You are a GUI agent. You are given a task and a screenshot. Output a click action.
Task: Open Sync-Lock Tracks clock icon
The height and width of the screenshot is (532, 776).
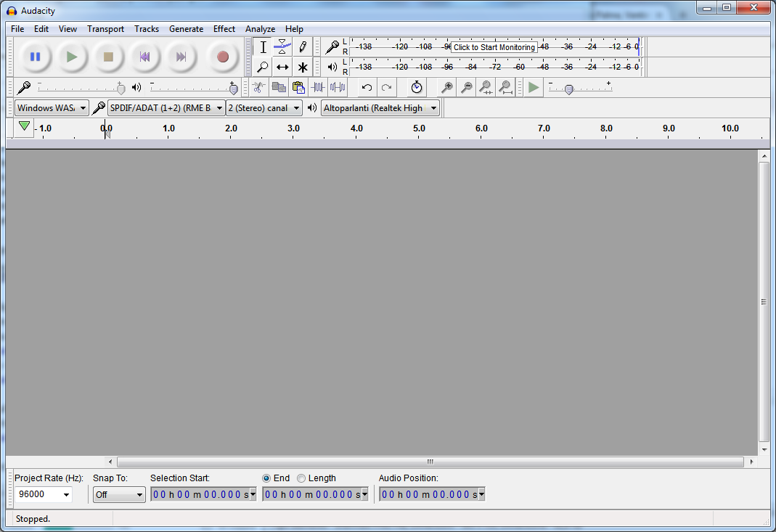click(417, 88)
